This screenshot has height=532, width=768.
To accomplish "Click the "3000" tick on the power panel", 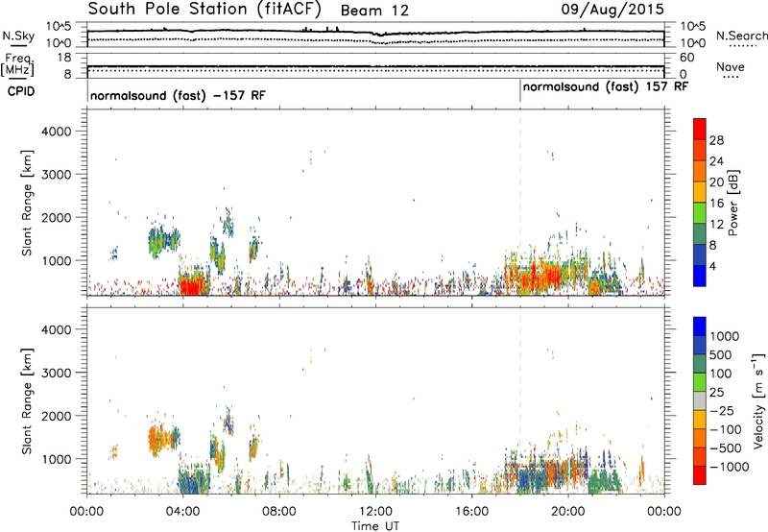I will (x=56, y=175).
